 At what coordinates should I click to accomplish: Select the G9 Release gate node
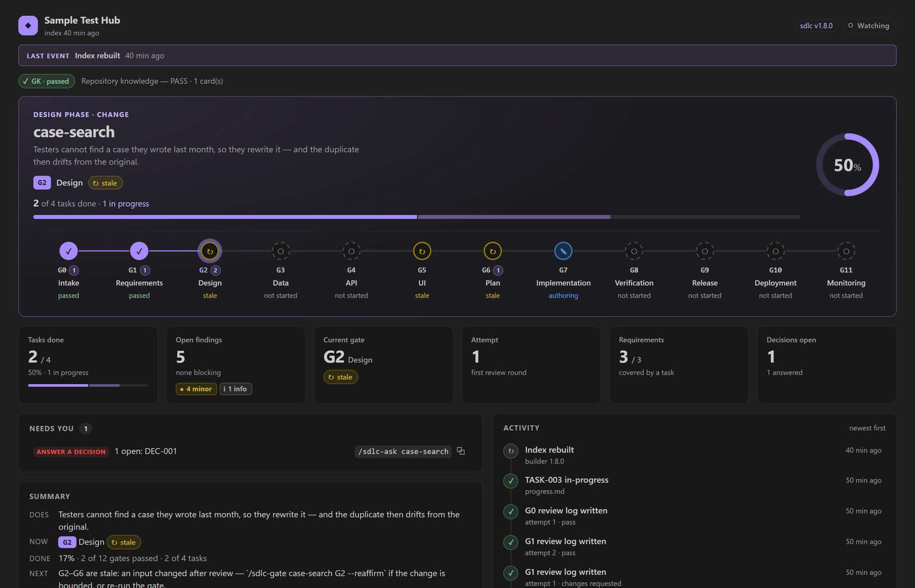[x=705, y=251]
